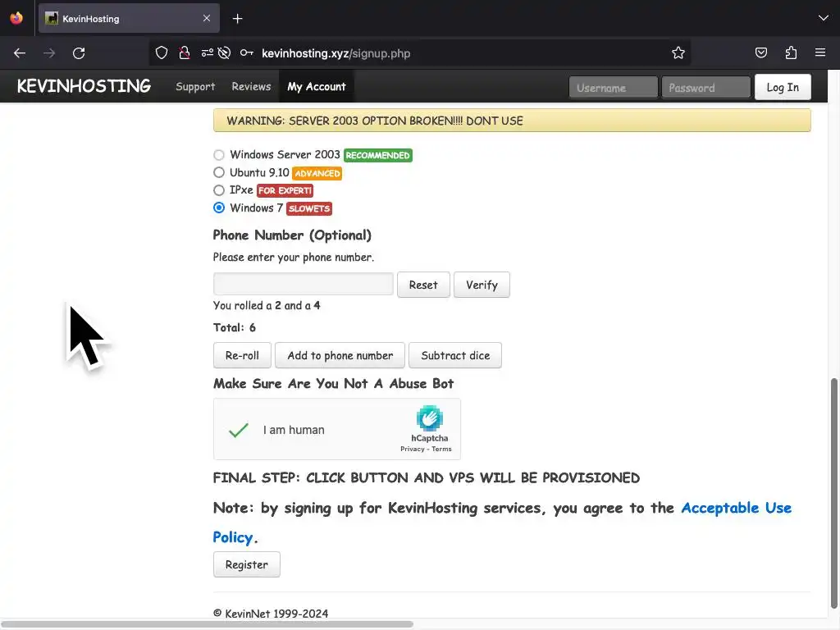Save page to Pocket

point(760,52)
